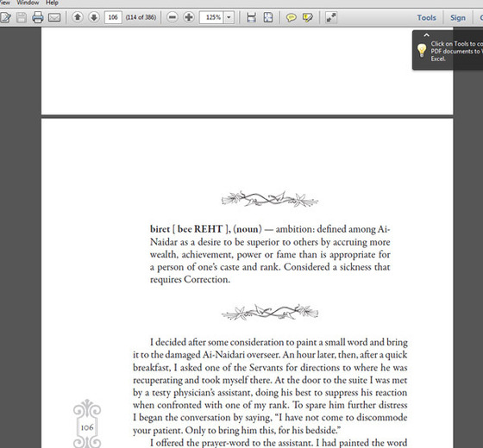
Task: Enter read mode with expand arrows icon
Action: 331,17
